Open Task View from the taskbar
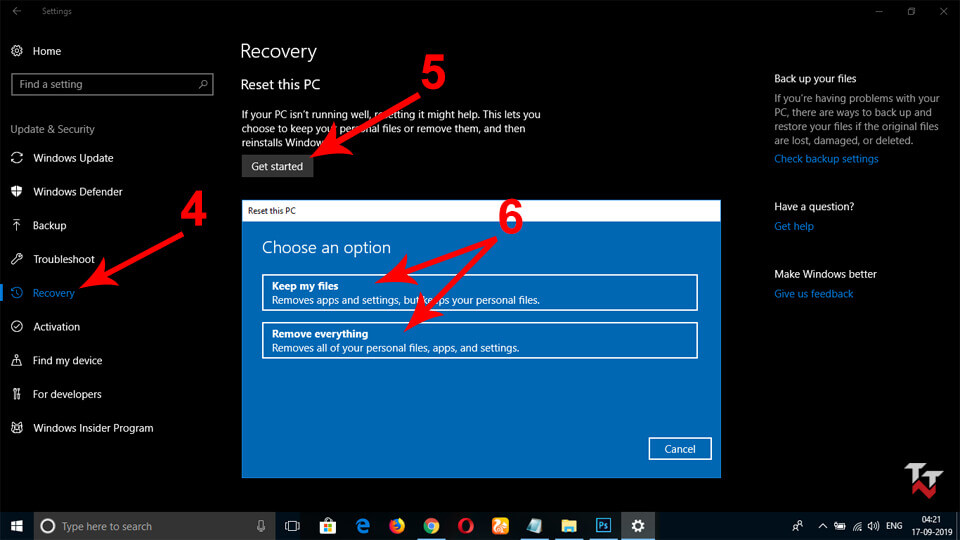960x540 pixels. click(x=293, y=526)
